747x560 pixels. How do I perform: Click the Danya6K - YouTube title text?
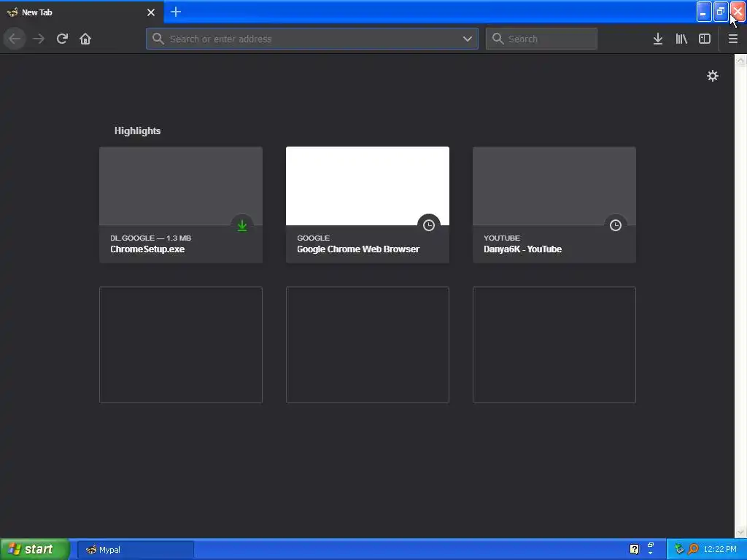(x=522, y=249)
